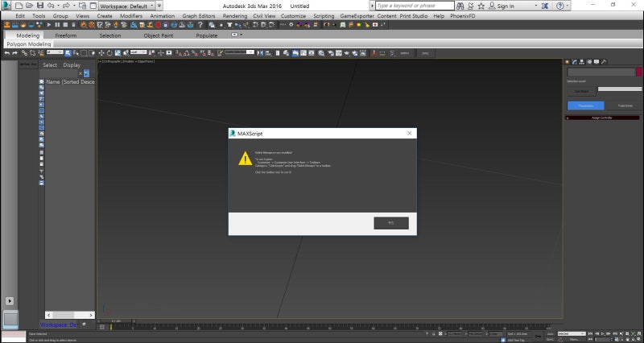Click the New Scene icon in quick access toolbar

coord(19,6)
